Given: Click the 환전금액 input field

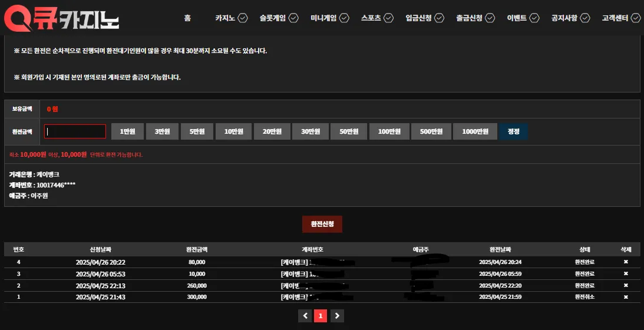Looking at the screenshot, I should [x=75, y=131].
